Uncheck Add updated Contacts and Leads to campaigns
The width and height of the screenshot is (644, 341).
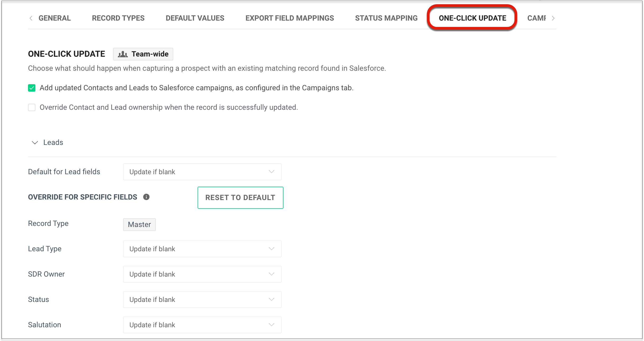pos(32,88)
